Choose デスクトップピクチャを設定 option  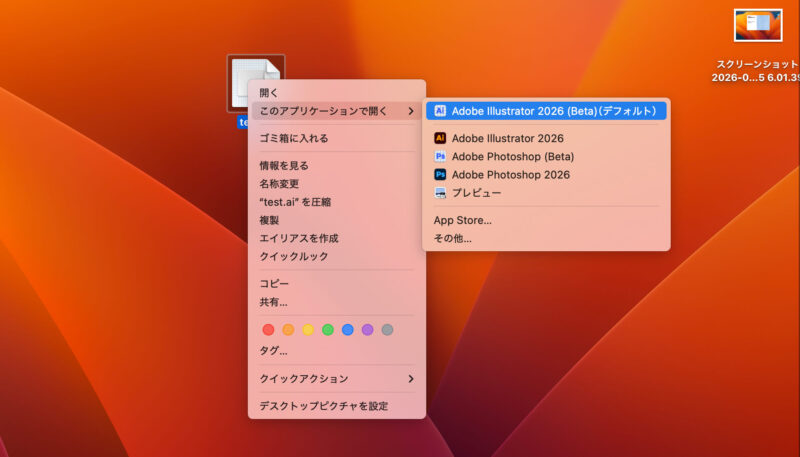pos(337,406)
